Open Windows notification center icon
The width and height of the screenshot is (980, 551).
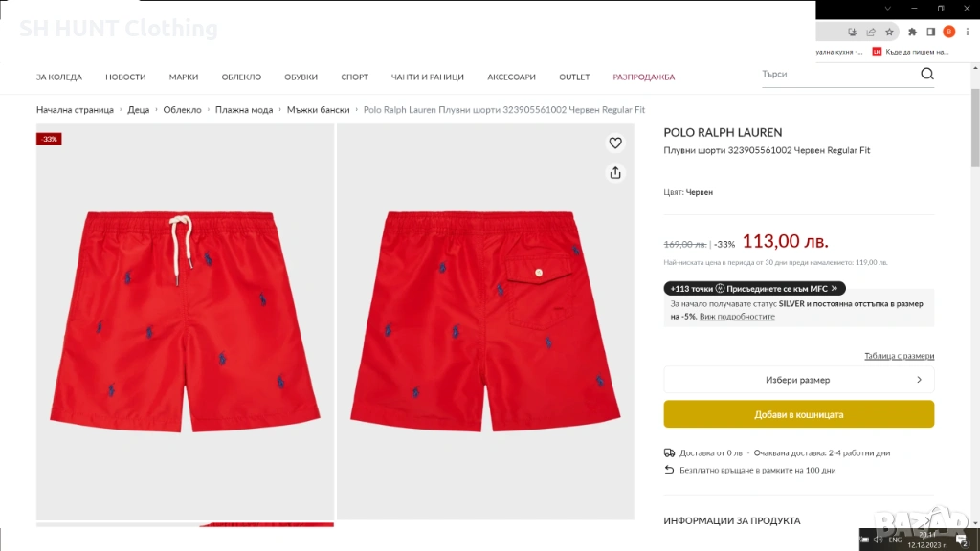point(963,540)
